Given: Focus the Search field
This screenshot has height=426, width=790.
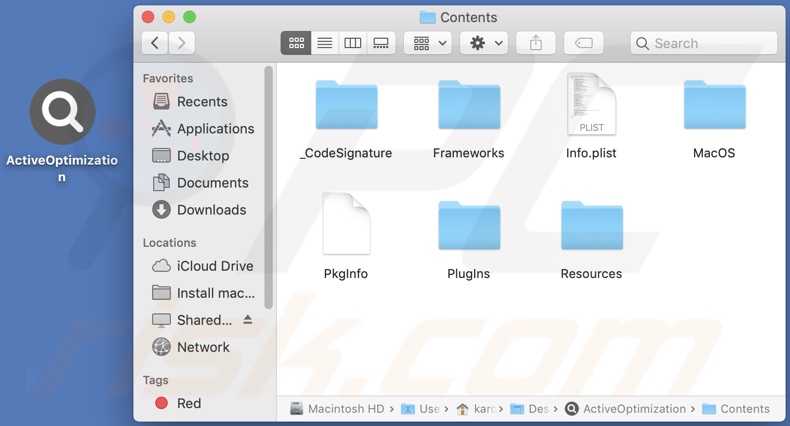Looking at the screenshot, I should (703, 43).
